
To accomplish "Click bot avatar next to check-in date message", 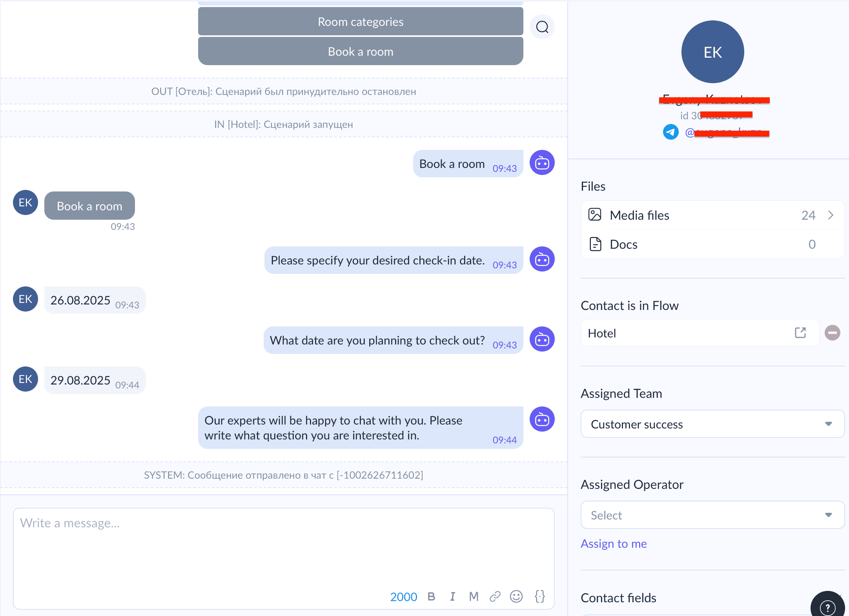I will [542, 259].
